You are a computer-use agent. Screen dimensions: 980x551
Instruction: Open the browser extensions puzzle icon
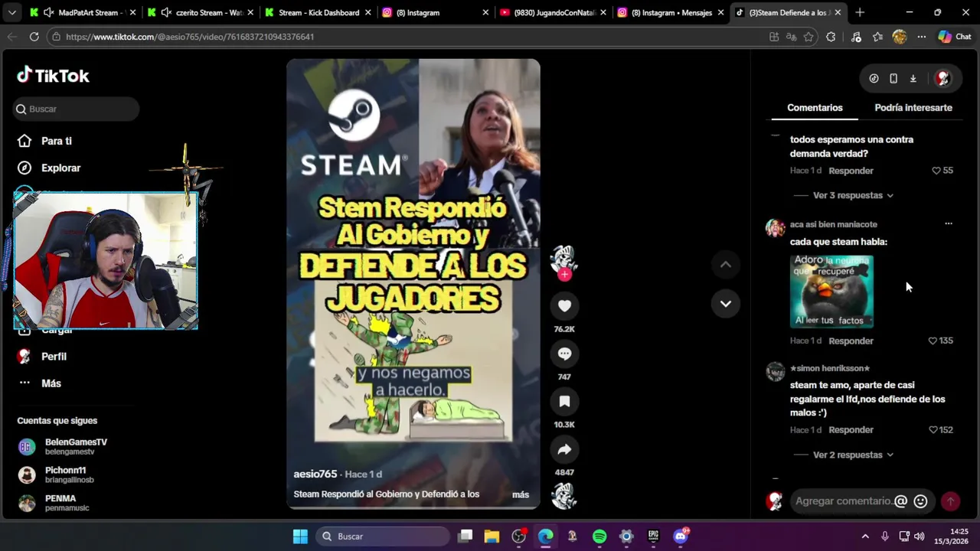[x=831, y=37]
